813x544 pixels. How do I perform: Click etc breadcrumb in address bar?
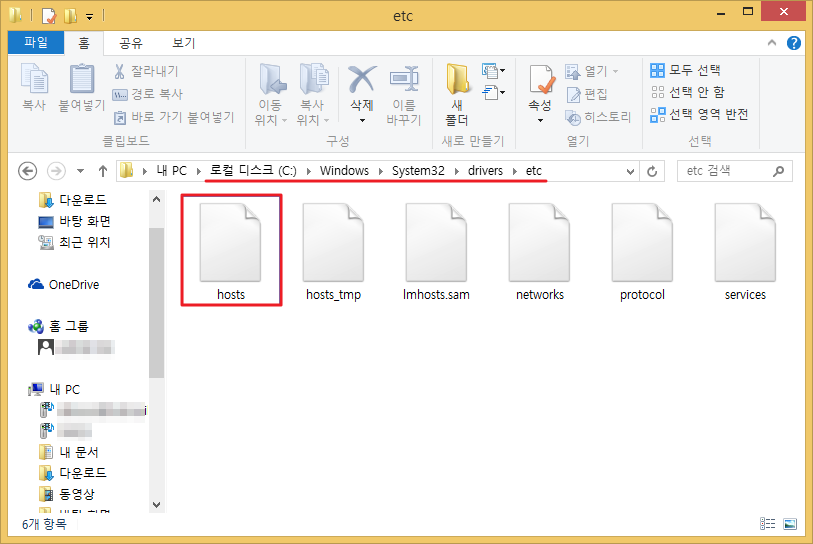(534, 171)
